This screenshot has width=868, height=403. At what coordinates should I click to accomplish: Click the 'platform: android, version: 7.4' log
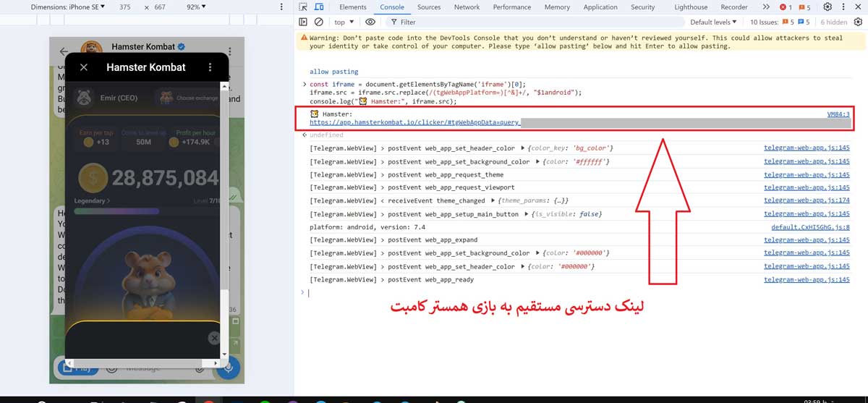367,226
